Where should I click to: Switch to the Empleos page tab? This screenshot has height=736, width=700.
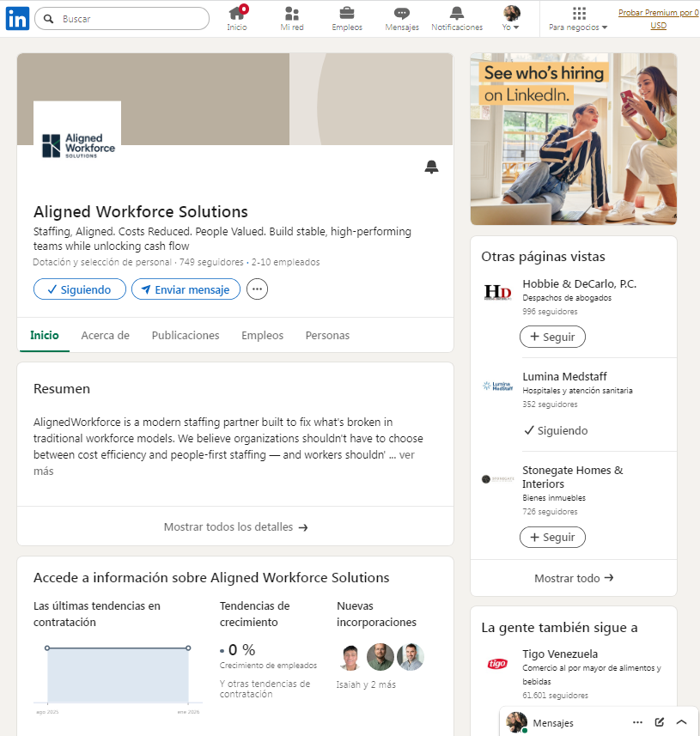click(x=263, y=335)
